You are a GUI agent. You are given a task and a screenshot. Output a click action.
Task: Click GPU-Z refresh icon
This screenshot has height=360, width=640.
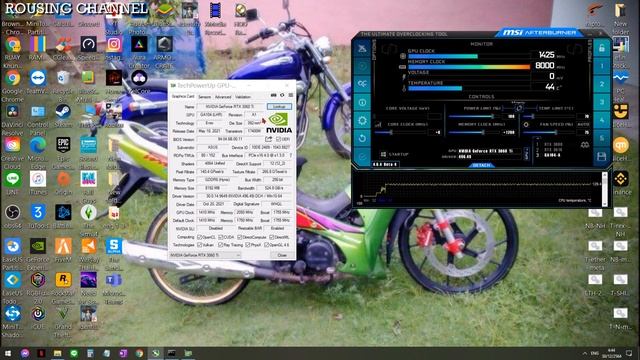point(282,95)
